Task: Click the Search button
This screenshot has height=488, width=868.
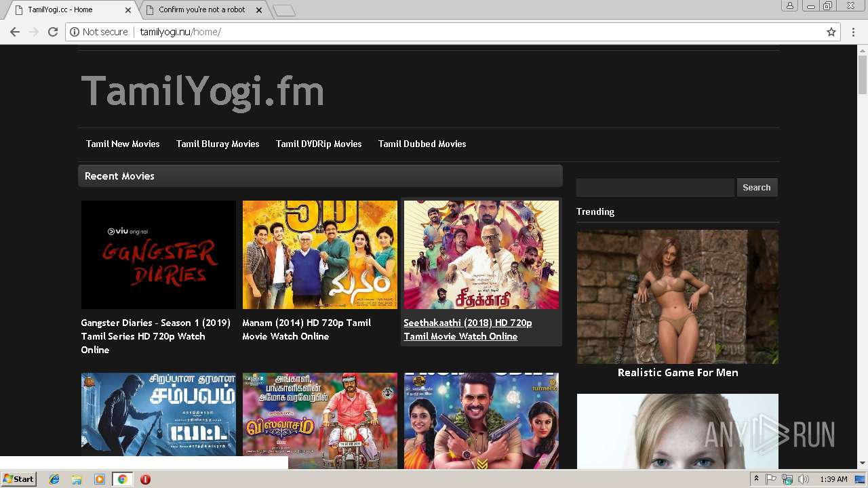Action: point(757,188)
